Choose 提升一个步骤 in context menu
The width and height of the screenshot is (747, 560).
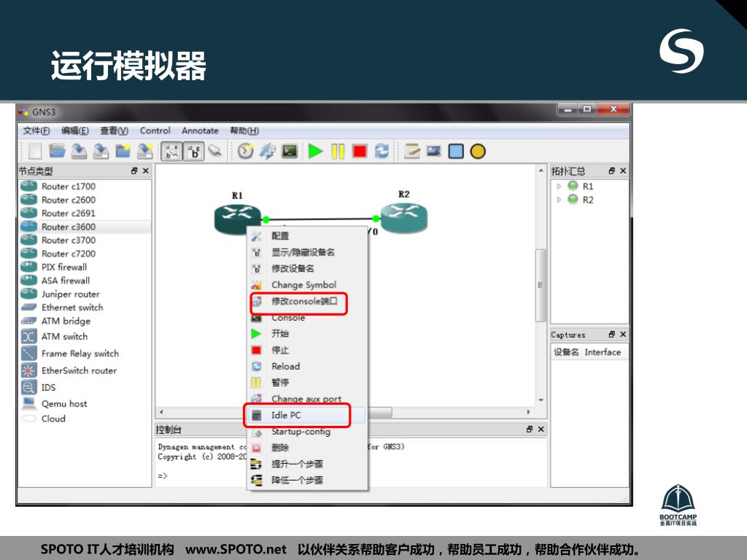308,464
